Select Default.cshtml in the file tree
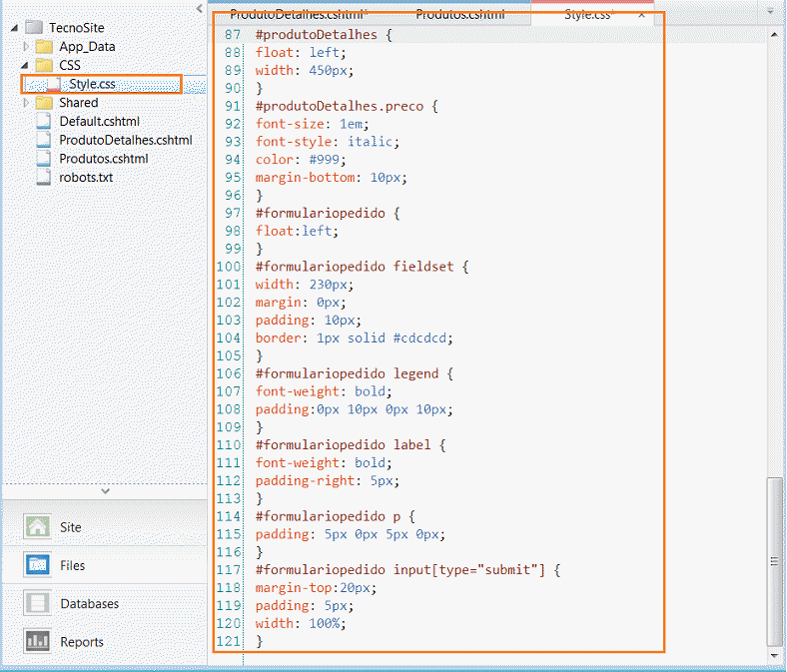 100,122
